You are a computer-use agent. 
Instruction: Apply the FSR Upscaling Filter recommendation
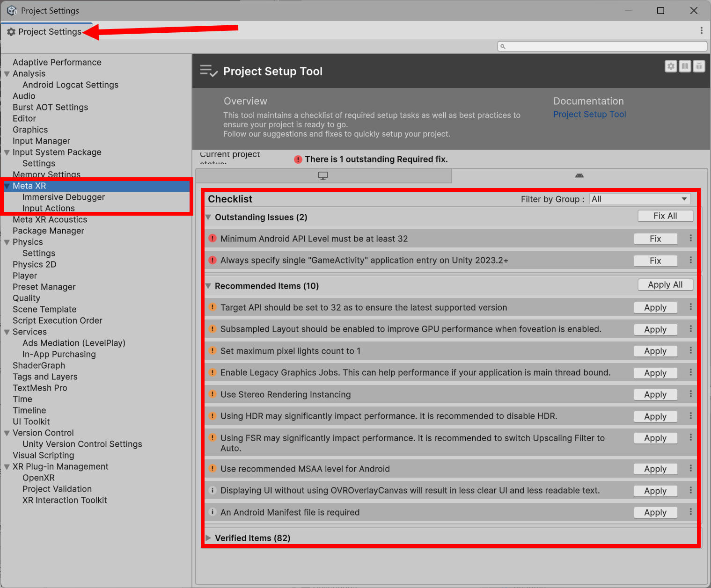point(655,438)
